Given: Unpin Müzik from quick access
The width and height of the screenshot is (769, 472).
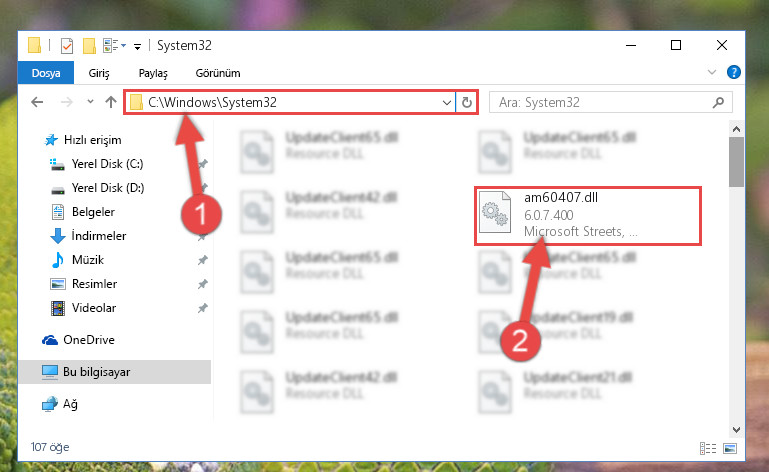Looking at the screenshot, I should pyautogui.click(x=202, y=260).
